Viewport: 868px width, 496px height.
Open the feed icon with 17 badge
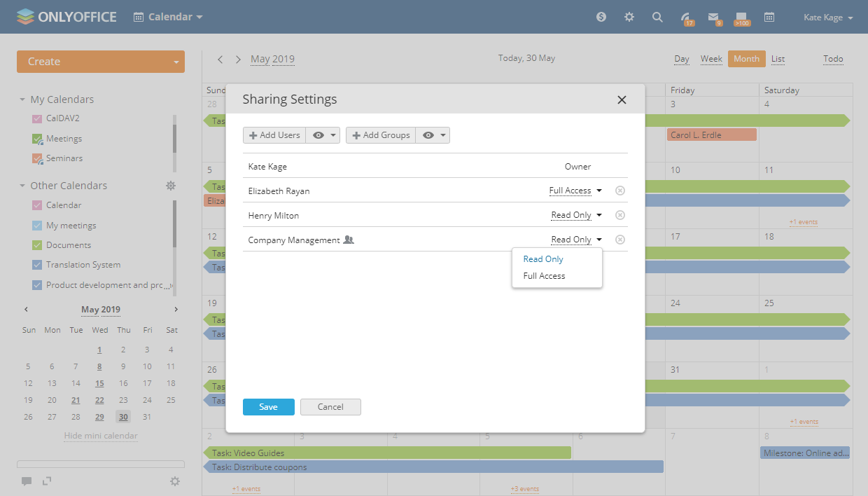(x=686, y=18)
